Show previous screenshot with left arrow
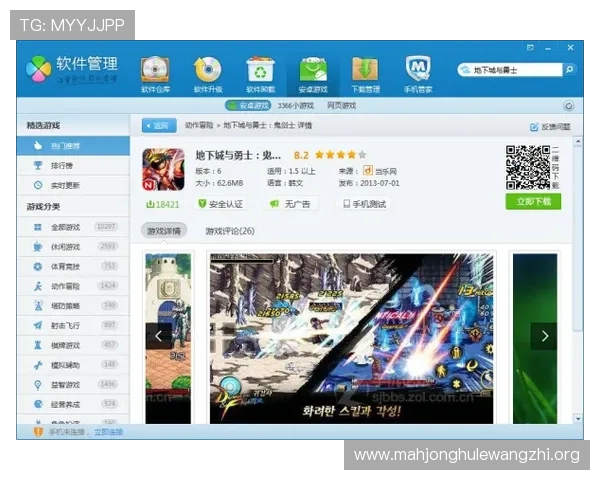 [x=158, y=336]
